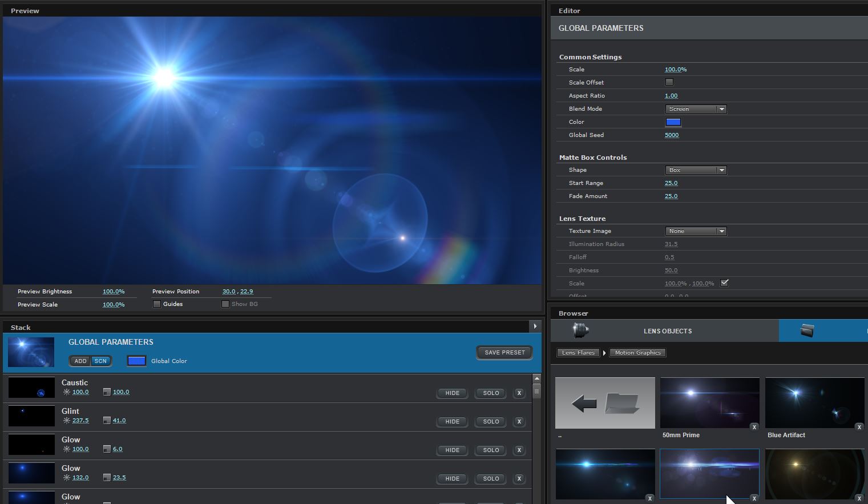The width and height of the screenshot is (868, 504).
Task: Edit Preview Scale value 100.0%
Action: 114,305
